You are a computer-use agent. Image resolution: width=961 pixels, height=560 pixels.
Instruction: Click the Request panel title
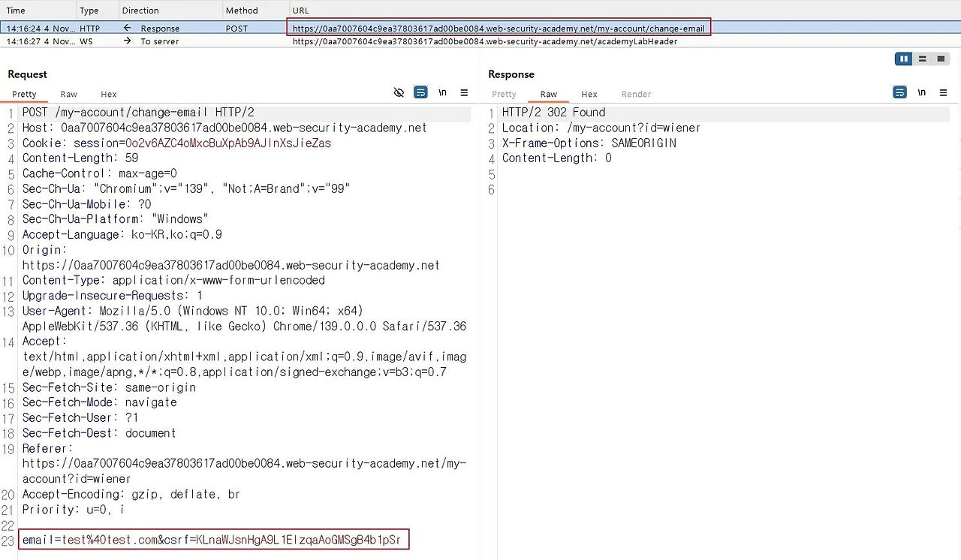coord(27,74)
